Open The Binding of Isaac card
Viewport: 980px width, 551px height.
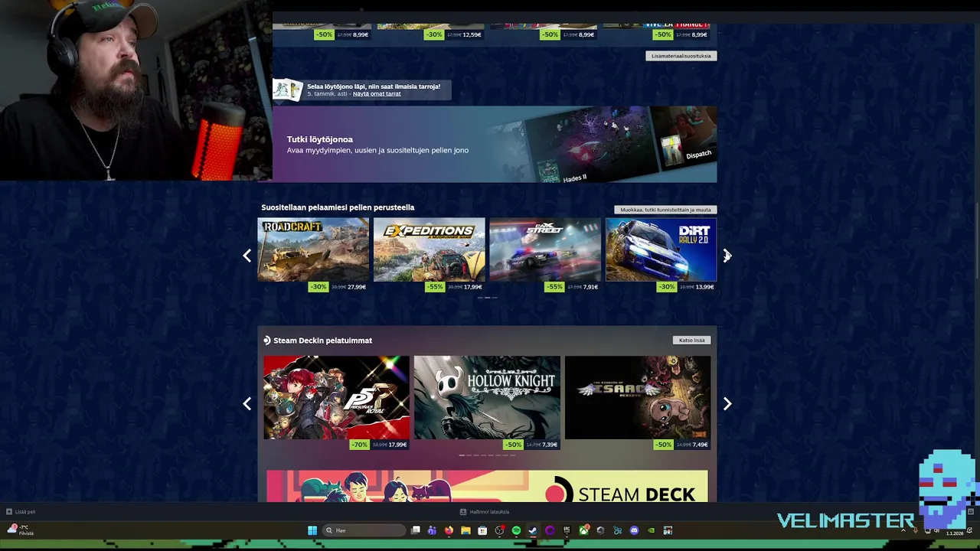click(x=638, y=397)
